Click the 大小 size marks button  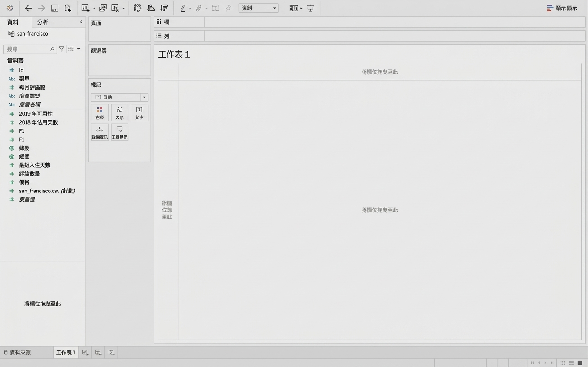pyautogui.click(x=119, y=113)
